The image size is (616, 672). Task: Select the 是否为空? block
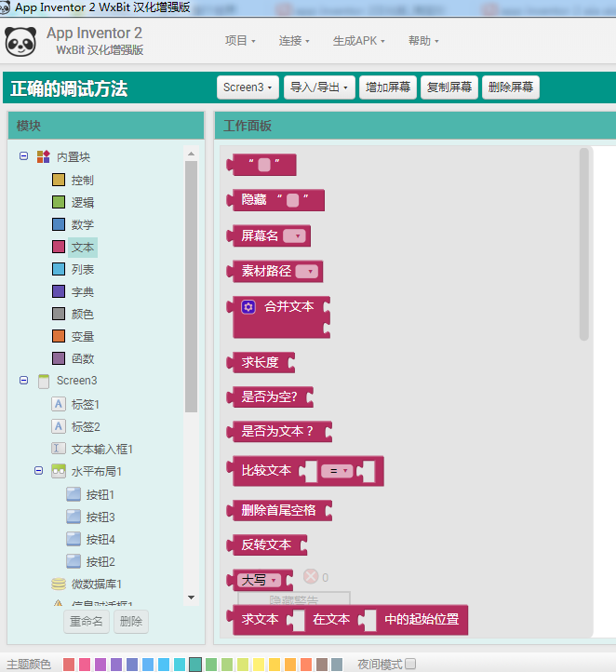[270, 396]
